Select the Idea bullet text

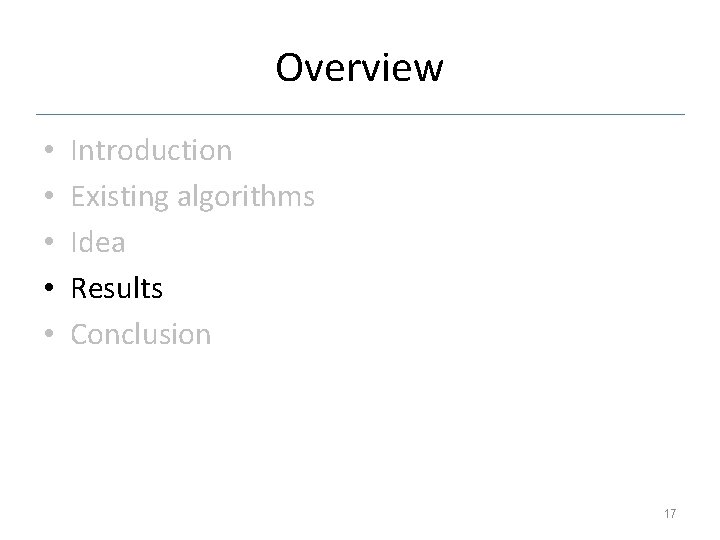(98, 242)
